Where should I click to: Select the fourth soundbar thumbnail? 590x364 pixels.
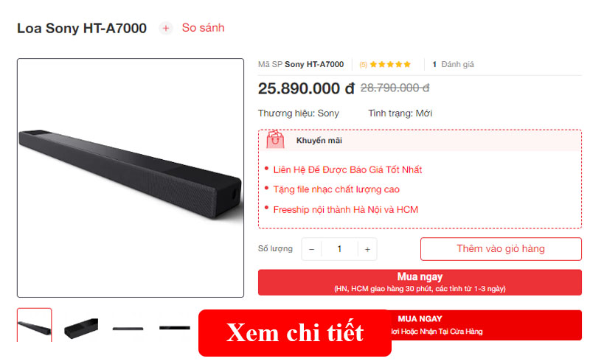(x=175, y=328)
